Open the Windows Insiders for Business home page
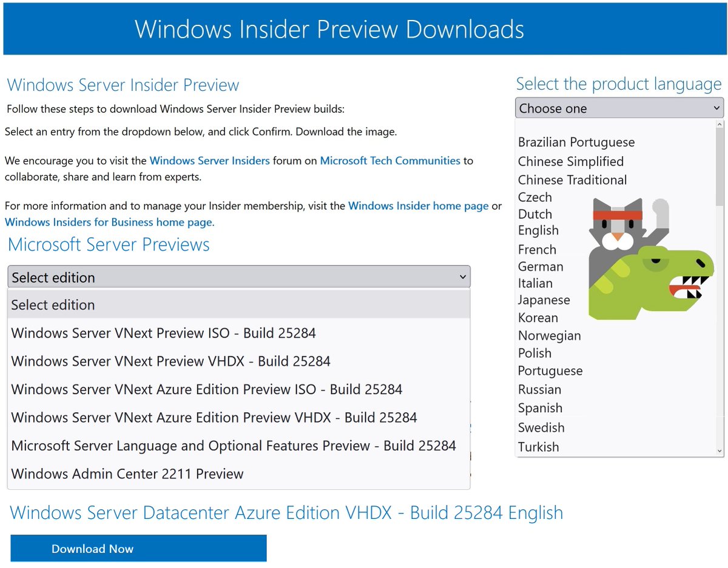 (x=108, y=222)
